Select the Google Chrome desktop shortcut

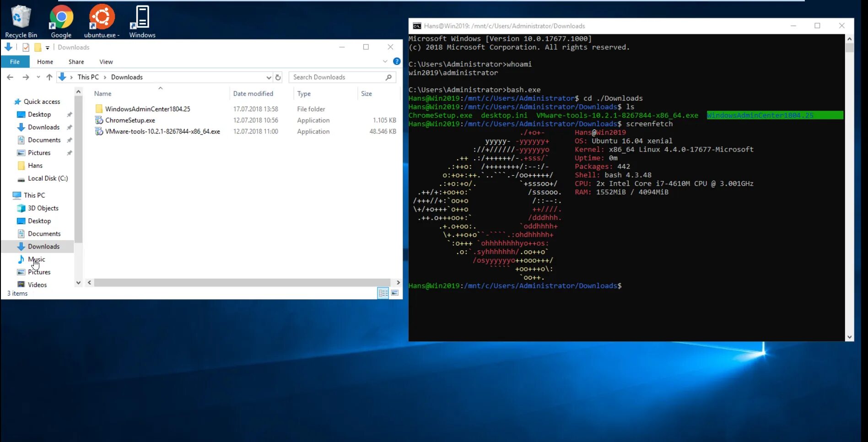point(61,22)
